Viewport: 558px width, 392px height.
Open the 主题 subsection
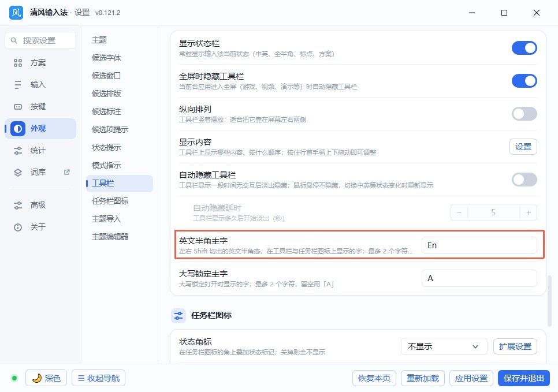[x=119, y=40]
